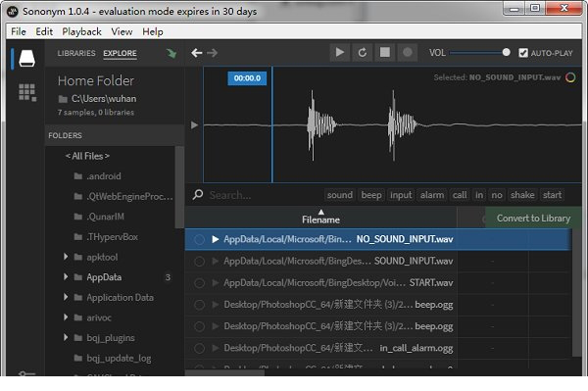Image resolution: width=588 pixels, height=391 pixels.
Task: Start playback with the Play button
Action: [x=340, y=53]
